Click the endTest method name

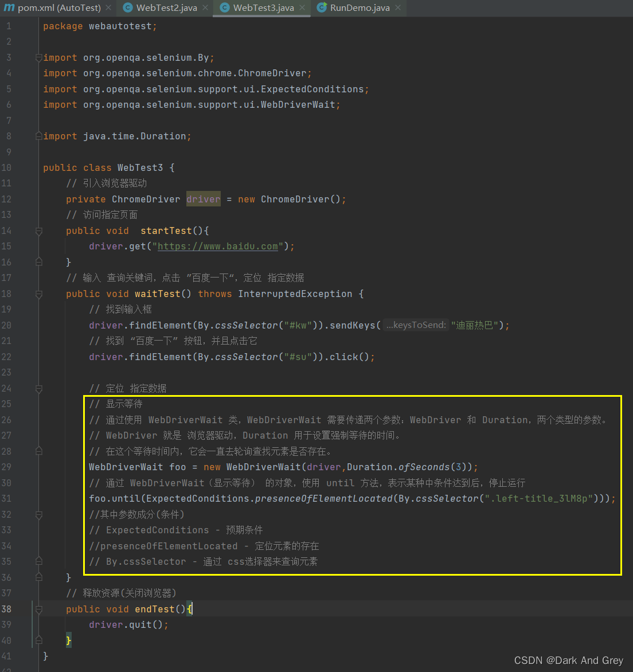click(x=155, y=609)
